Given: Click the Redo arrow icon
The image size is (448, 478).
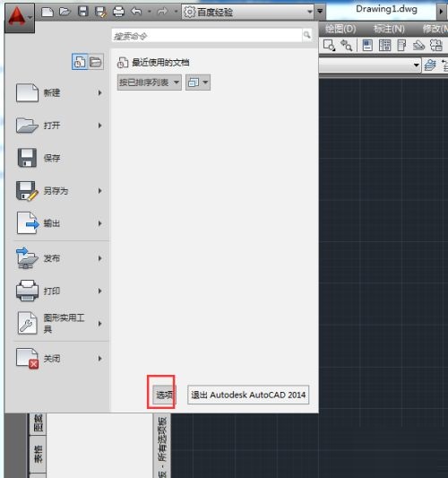Looking at the screenshot, I should pos(162,12).
